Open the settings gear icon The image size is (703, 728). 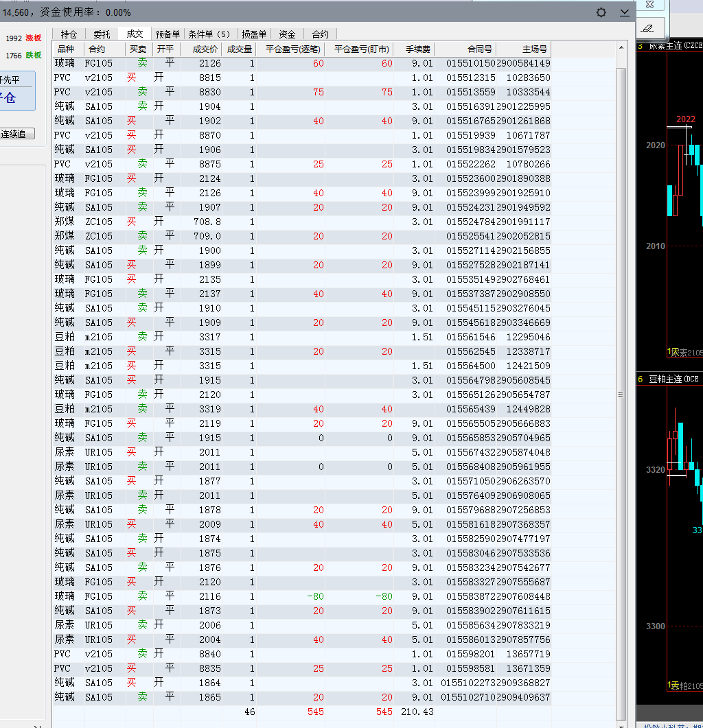point(601,12)
